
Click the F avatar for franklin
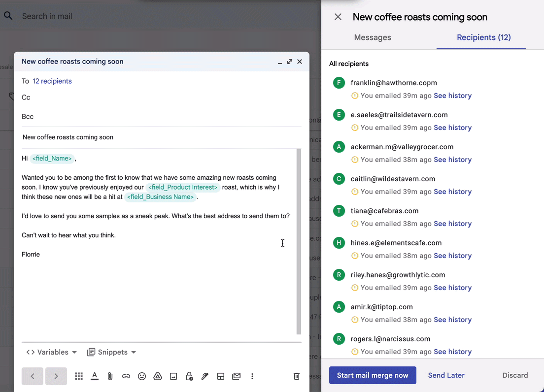pyautogui.click(x=339, y=83)
